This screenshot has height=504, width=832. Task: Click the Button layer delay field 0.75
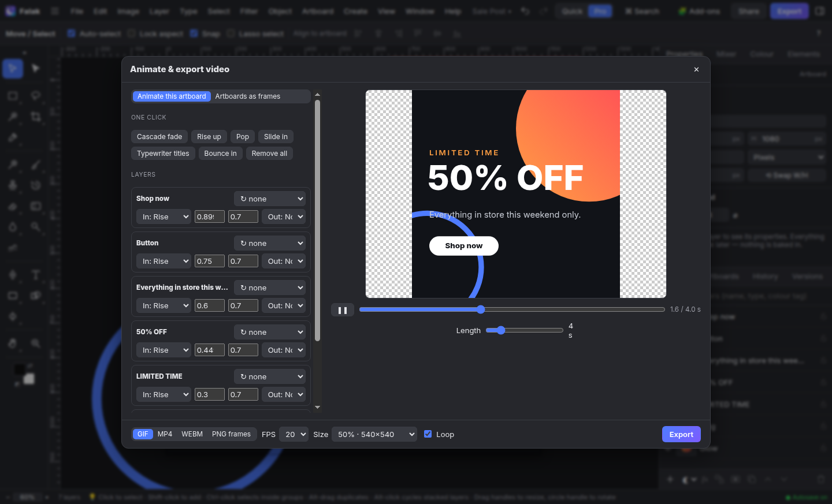point(210,262)
